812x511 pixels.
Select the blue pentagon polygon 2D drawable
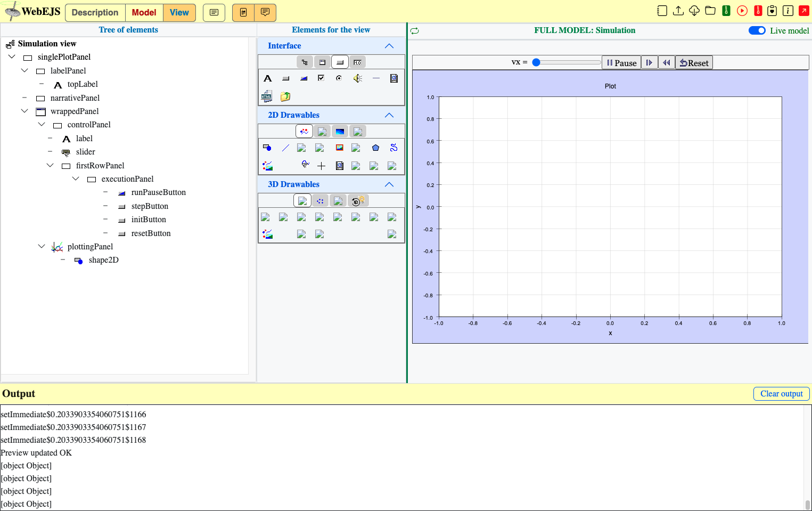click(375, 148)
